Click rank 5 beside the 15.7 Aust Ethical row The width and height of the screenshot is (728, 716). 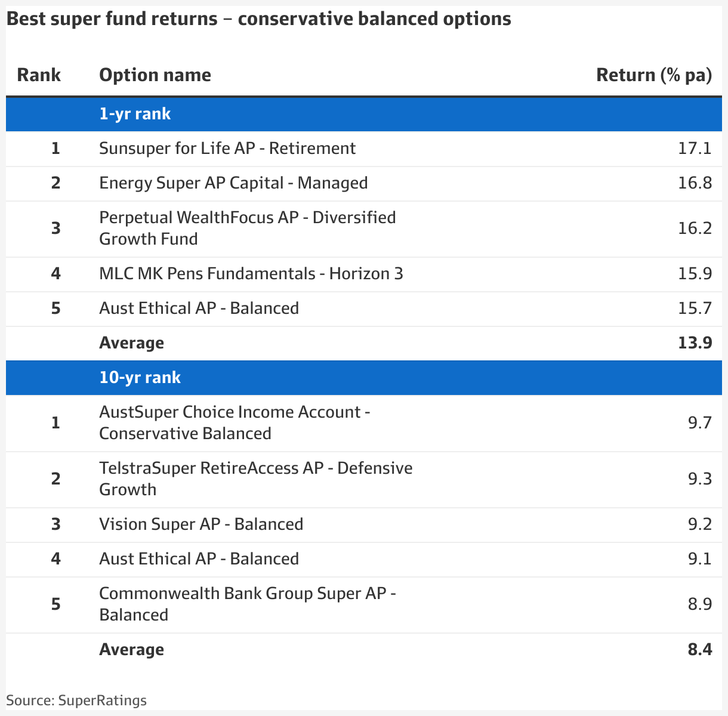(x=55, y=308)
